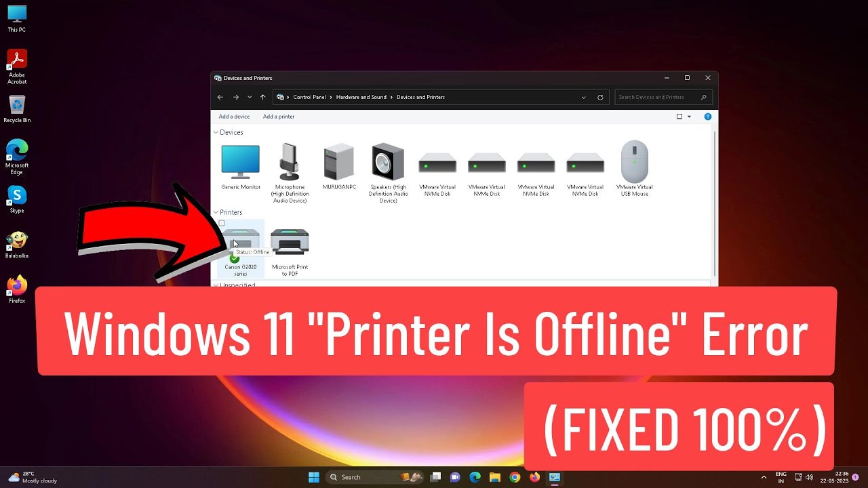Viewport: 868px width, 488px height.
Task: Select the VMware Virtual USB Mouse
Action: [635, 169]
